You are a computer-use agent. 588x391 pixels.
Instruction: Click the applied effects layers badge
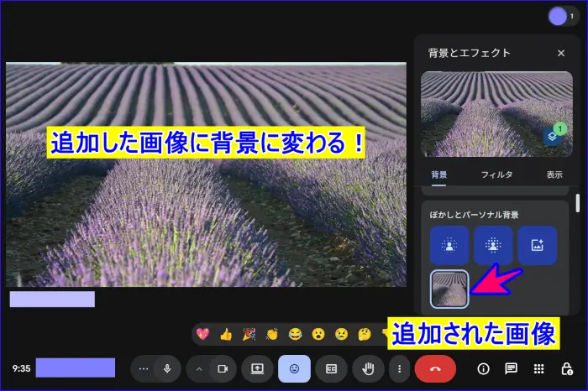click(x=553, y=136)
